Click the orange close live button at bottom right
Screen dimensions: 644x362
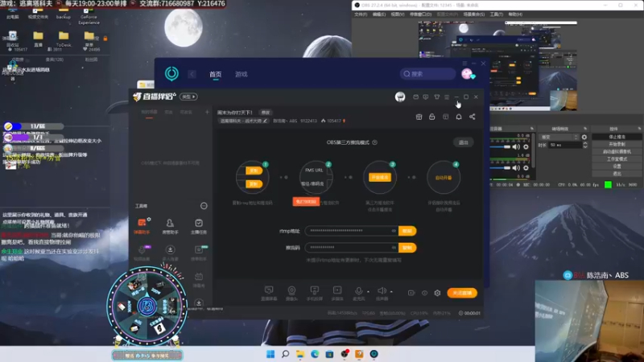pyautogui.click(x=462, y=293)
